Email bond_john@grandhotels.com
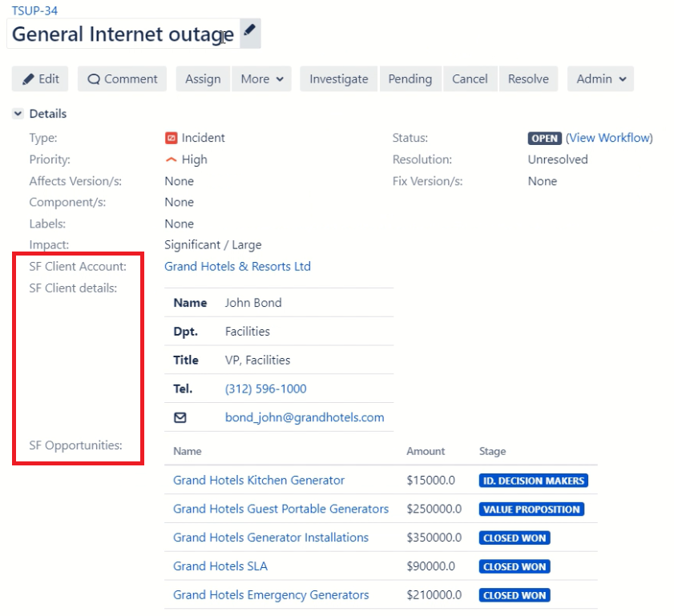Screen dimensions: 674x616 point(305,417)
